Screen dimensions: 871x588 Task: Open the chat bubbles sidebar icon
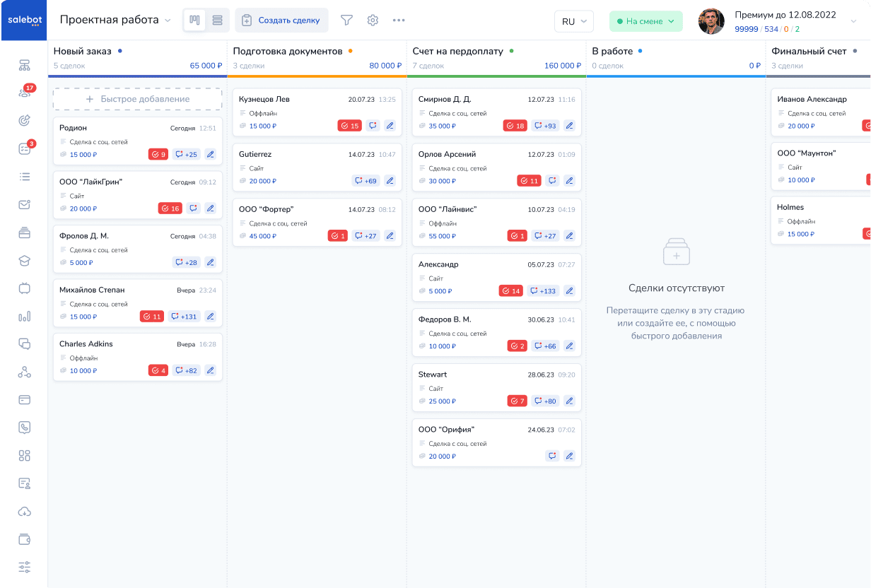pos(24,344)
